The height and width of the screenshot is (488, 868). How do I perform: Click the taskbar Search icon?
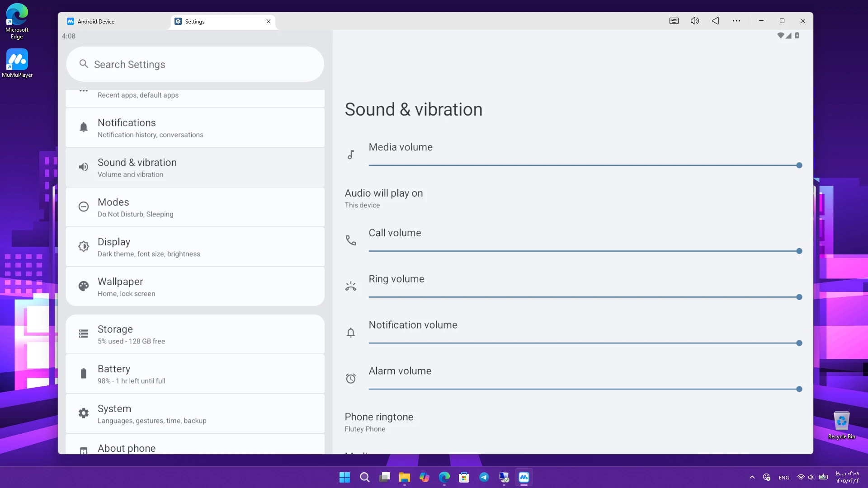[x=364, y=477]
